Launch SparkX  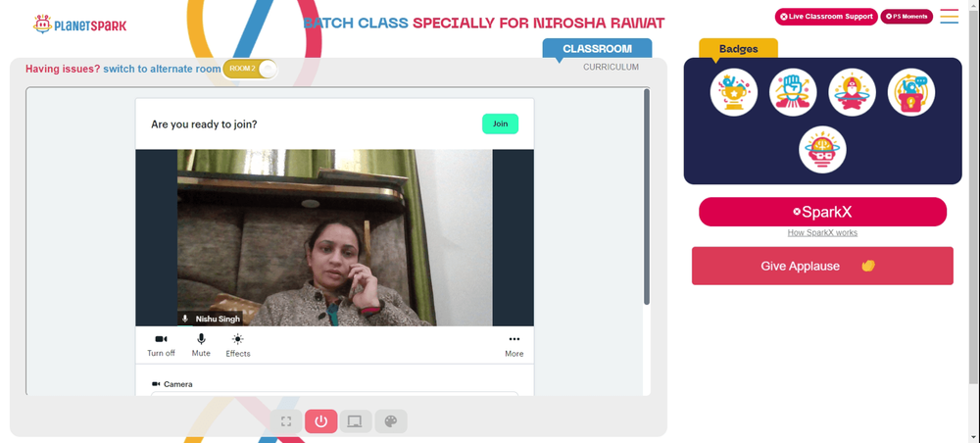click(822, 212)
